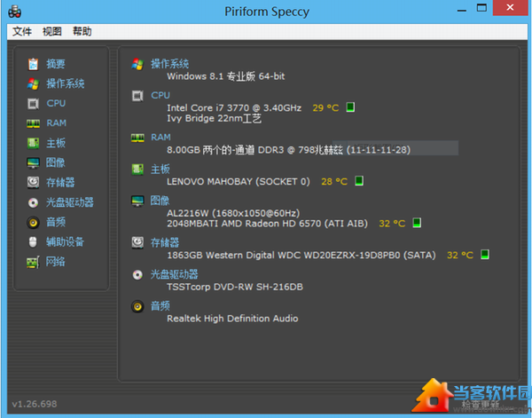The image size is (532, 418).
Task: Click the RAM module icon in sidebar
Action: click(34, 123)
